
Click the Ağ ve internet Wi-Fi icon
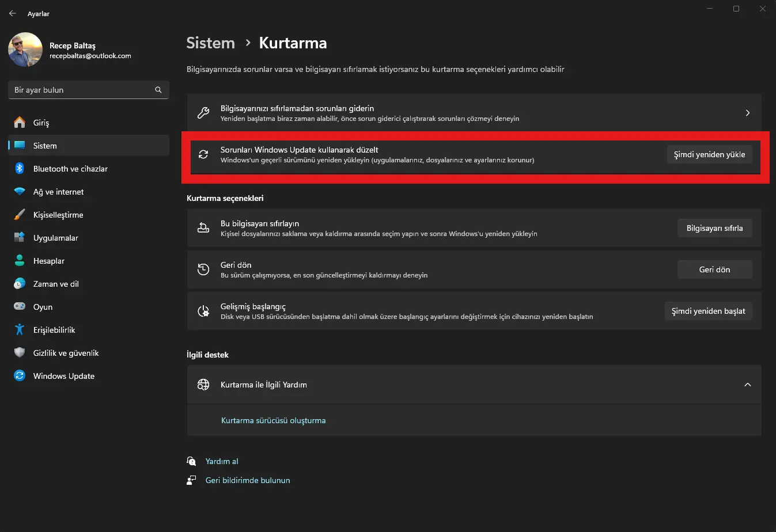20,192
